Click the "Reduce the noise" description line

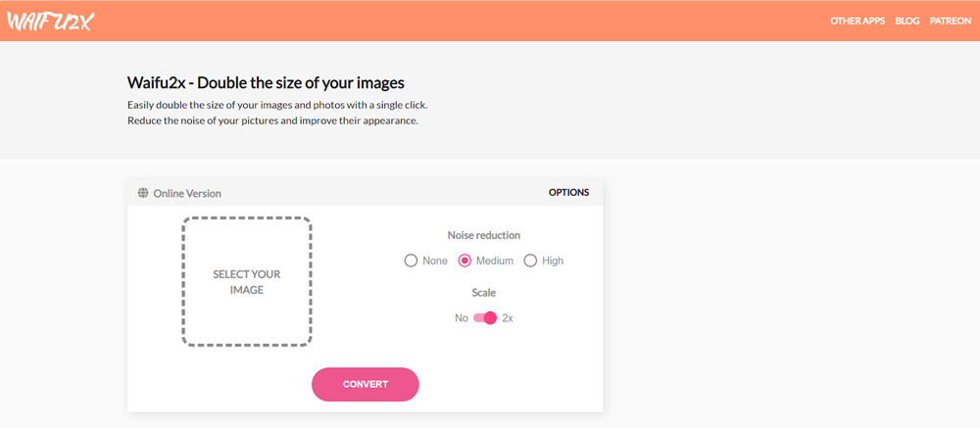272,120
